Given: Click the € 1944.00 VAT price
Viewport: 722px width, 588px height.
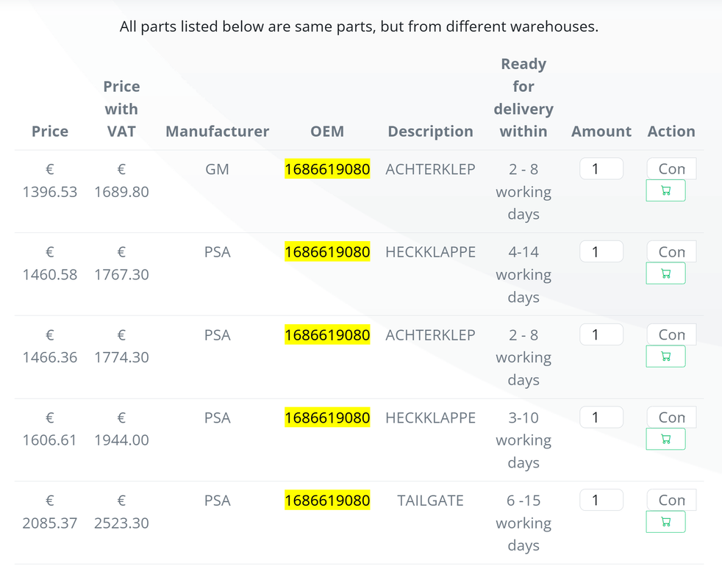Looking at the screenshot, I should pos(121,429).
